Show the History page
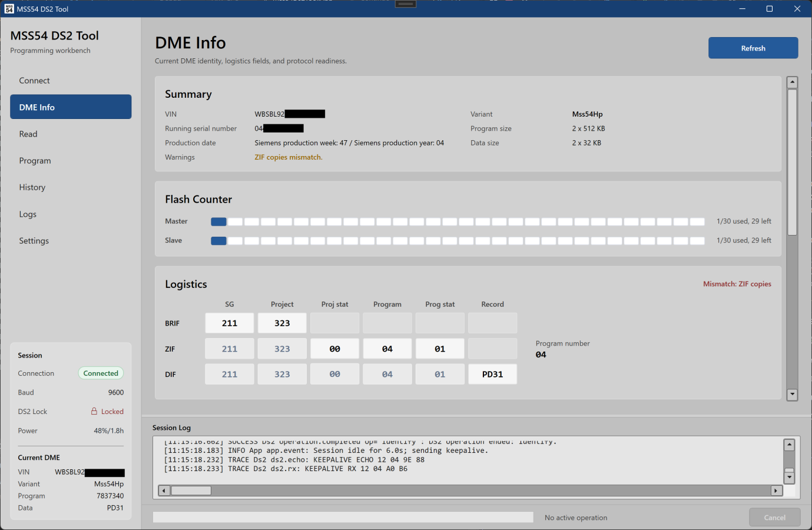The width and height of the screenshot is (812, 530). [x=71, y=187]
